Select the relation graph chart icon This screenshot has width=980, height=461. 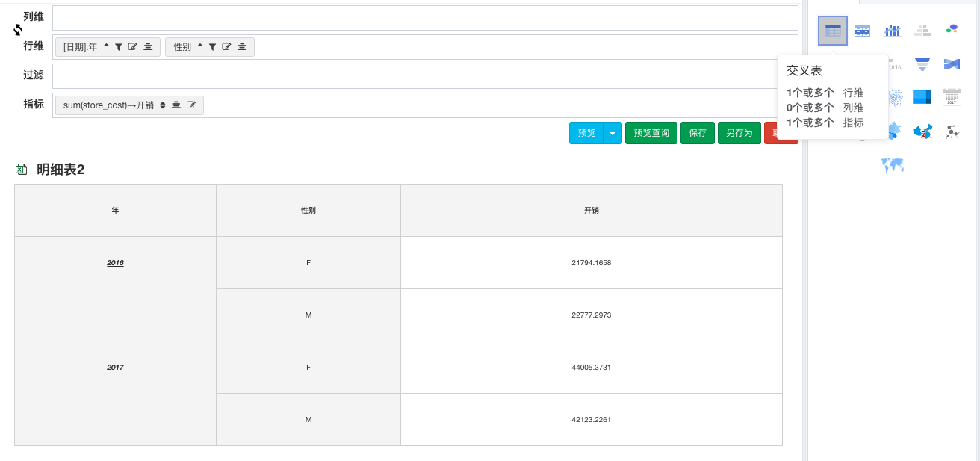coord(952,132)
